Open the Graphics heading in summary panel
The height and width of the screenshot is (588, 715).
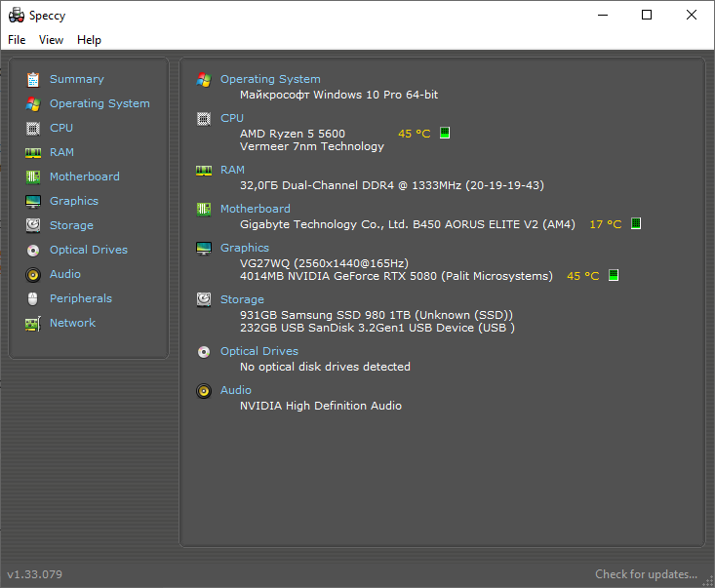(x=245, y=248)
